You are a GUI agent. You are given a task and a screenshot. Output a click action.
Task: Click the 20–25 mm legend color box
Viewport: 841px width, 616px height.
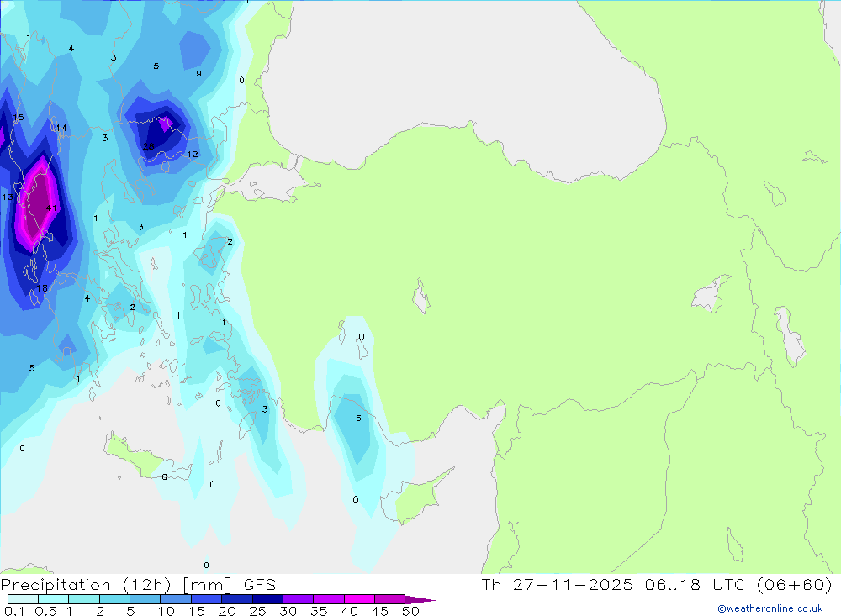(x=237, y=599)
